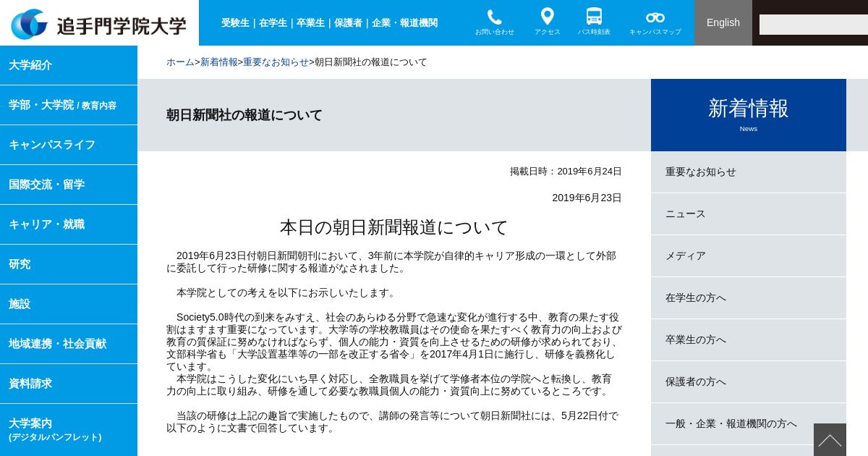This screenshot has width=868, height=456.
Task: Focus the header search input field
Action: pyautogui.click(x=814, y=25)
